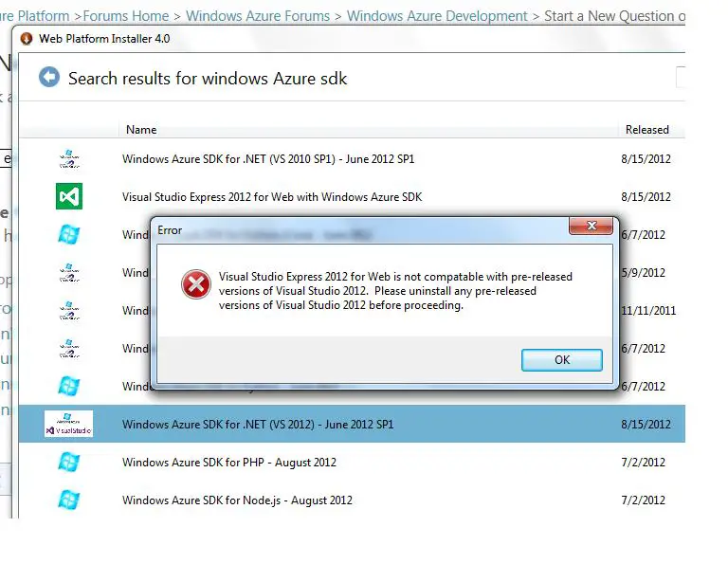Viewport: 728px width, 582px height.
Task: Click the icon in the 11/11/2011 row
Action: (x=69, y=311)
